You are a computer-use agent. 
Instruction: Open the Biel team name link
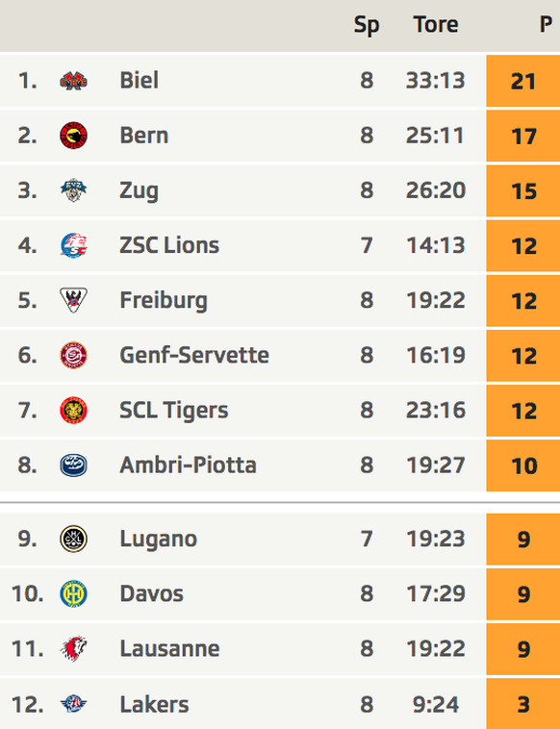tap(140, 81)
